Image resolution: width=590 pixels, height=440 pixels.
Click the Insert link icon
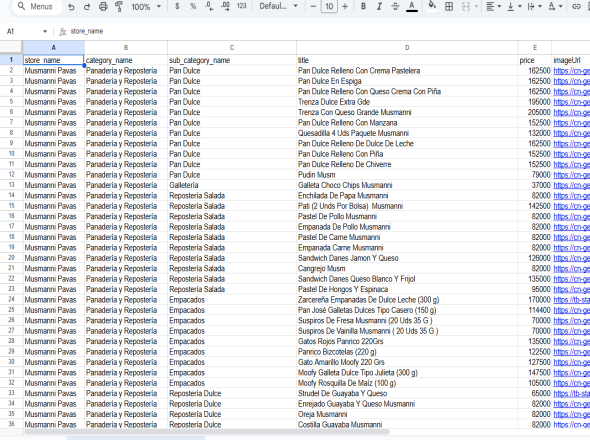576,6
